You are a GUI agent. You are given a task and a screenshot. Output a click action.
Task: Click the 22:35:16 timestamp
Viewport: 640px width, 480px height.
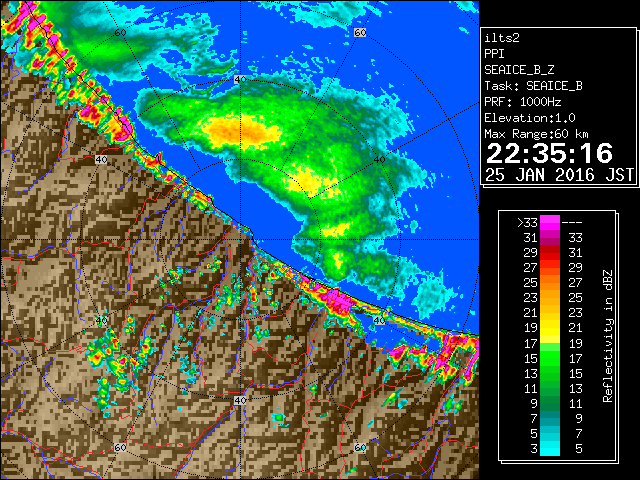(549, 153)
